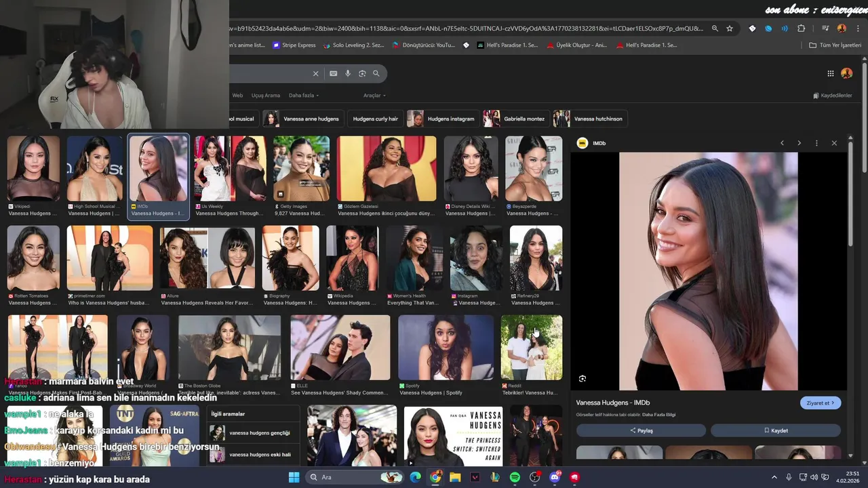Image resolution: width=868 pixels, height=488 pixels.
Task: Clear the Google search box text
Action: click(x=315, y=73)
